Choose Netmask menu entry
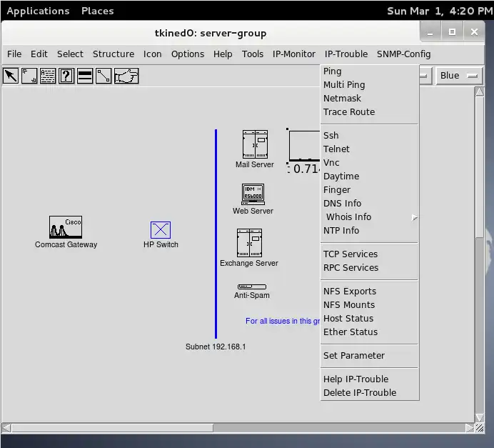494x448 pixels. pyautogui.click(x=370, y=99)
